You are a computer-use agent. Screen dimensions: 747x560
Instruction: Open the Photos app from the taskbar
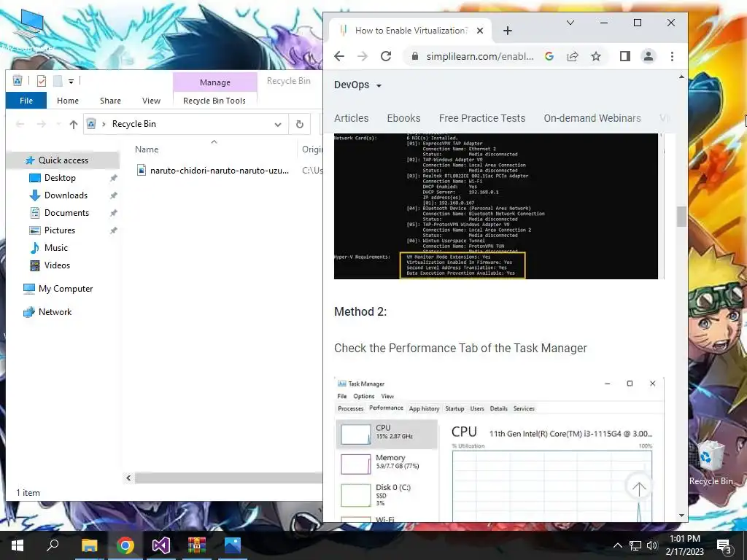pyautogui.click(x=233, y=545)
